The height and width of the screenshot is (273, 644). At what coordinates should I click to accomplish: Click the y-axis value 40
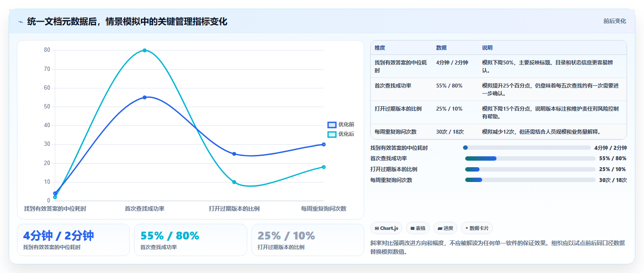point(47,125)
